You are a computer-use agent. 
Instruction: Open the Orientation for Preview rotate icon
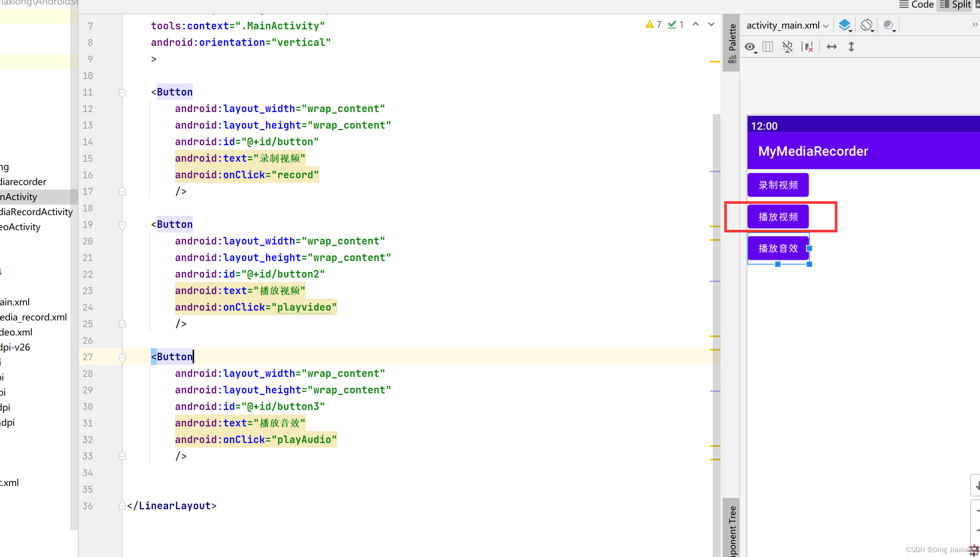click(867, 25)
